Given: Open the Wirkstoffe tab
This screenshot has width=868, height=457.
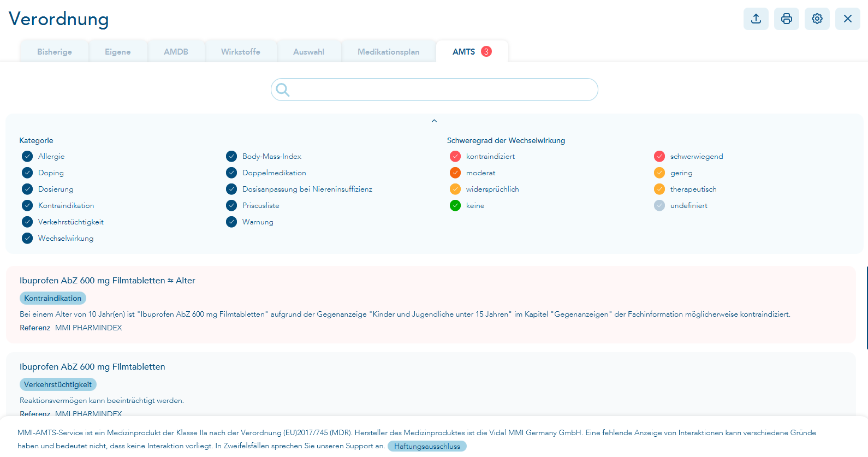Looking at the screenshot, I should [x=241, y=52].
